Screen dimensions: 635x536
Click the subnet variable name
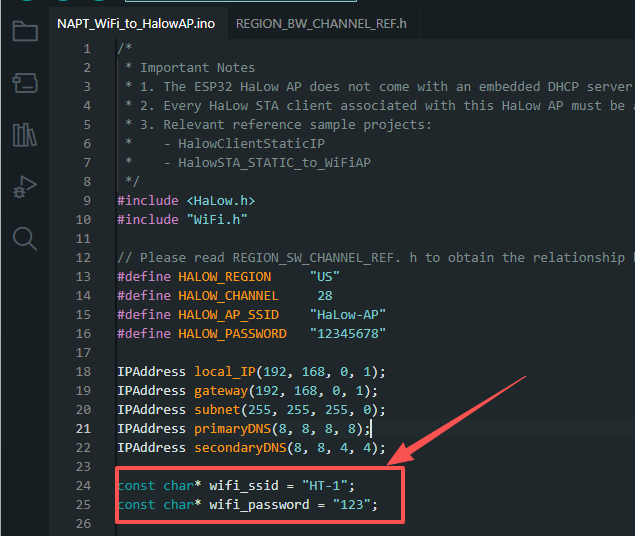tap(217, 410)
